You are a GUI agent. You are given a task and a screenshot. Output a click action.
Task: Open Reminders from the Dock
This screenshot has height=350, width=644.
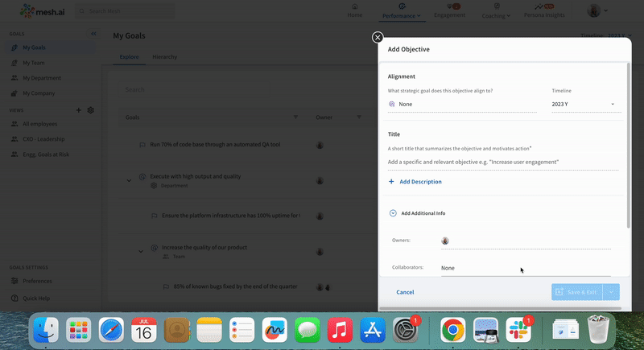tap(242, 330)
